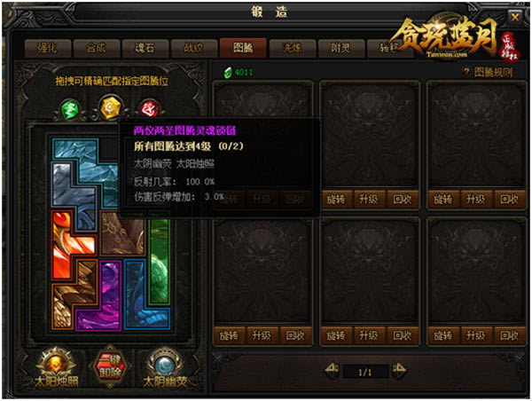Switch to the 洗炼 tab
This screenshot has height=401, width=532.
[x=292, y=48]
